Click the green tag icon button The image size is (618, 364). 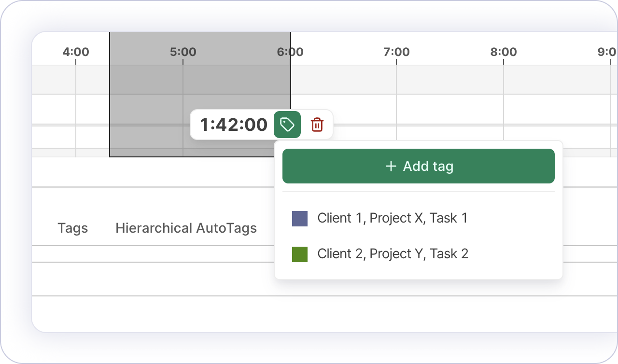[x=287, y=125]
